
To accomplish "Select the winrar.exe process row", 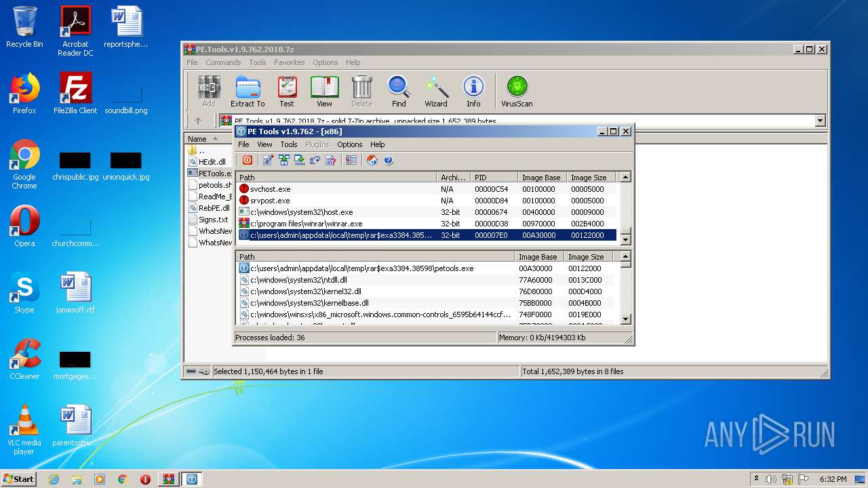I will tap(427, 224).
